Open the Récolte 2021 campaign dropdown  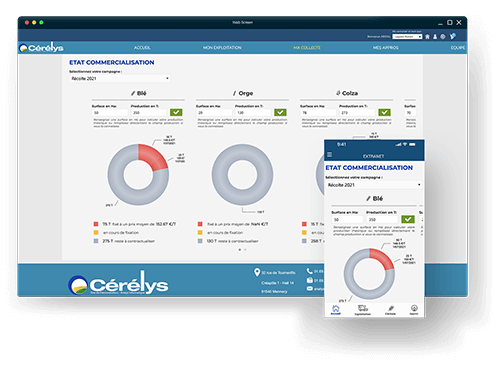120,78
